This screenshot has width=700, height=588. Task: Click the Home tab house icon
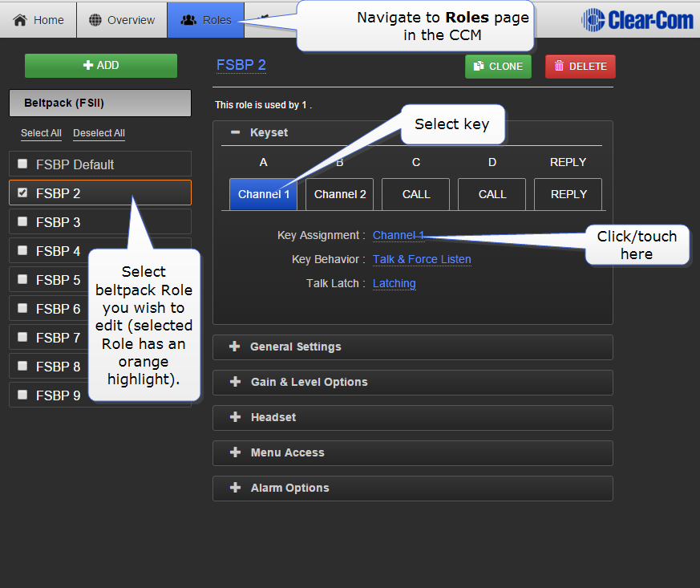click(x=20, y=20)
